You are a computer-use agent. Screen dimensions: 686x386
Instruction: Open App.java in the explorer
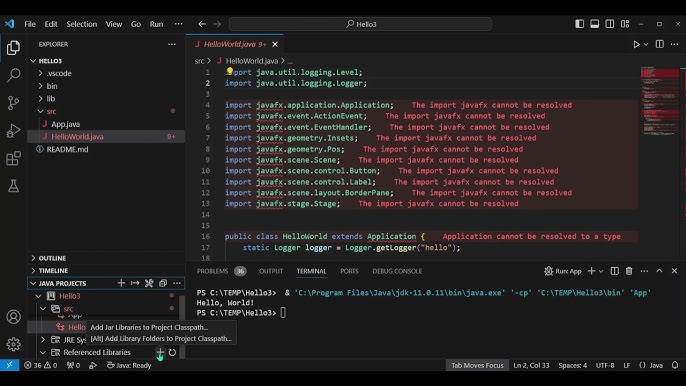pyautogui.click(x=66, y=124)
